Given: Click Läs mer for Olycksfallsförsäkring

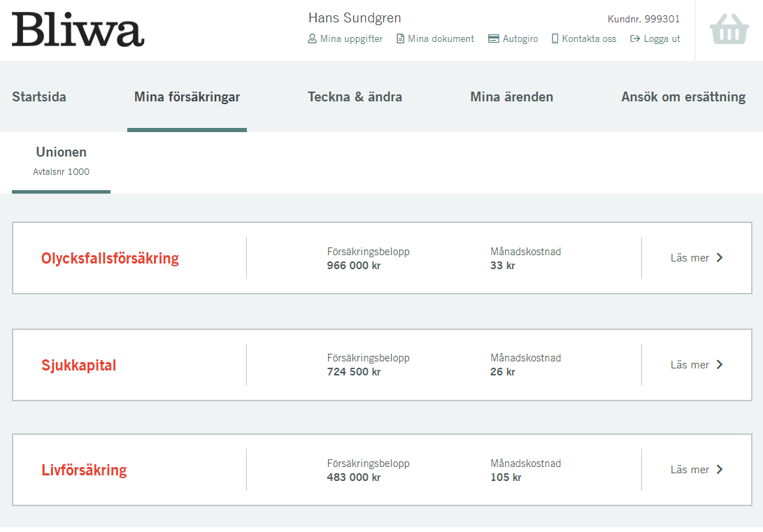Looking at the screenshot, I should 690,258.
